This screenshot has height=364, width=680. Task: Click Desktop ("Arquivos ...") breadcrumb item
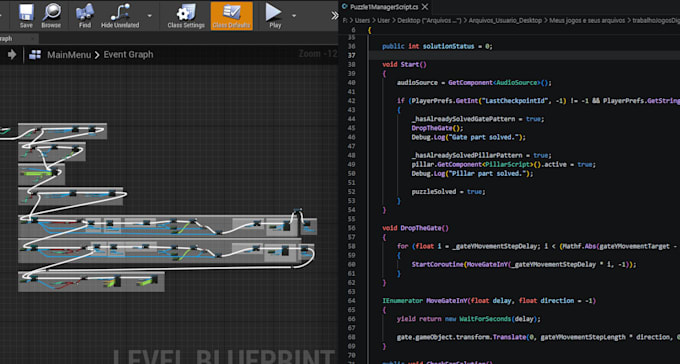tap(428, 20)
